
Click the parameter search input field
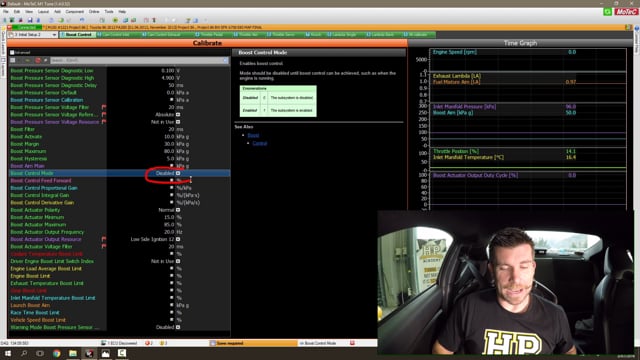(139, 60)
